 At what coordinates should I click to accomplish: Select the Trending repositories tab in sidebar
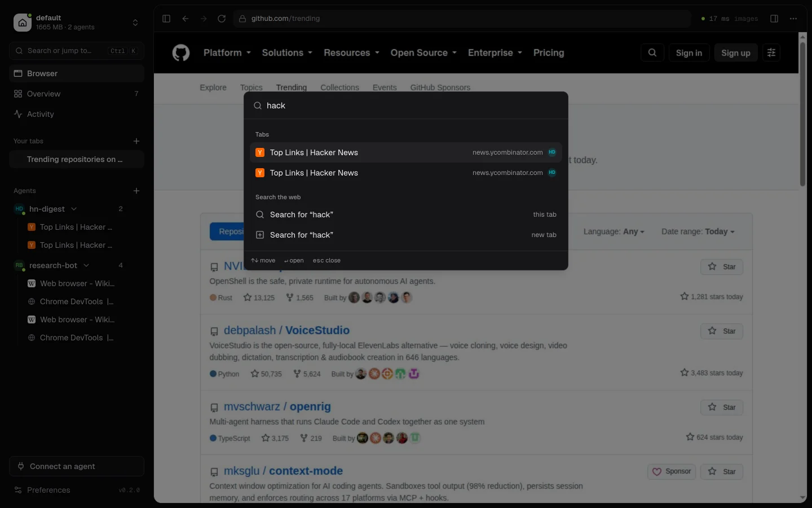77,159
